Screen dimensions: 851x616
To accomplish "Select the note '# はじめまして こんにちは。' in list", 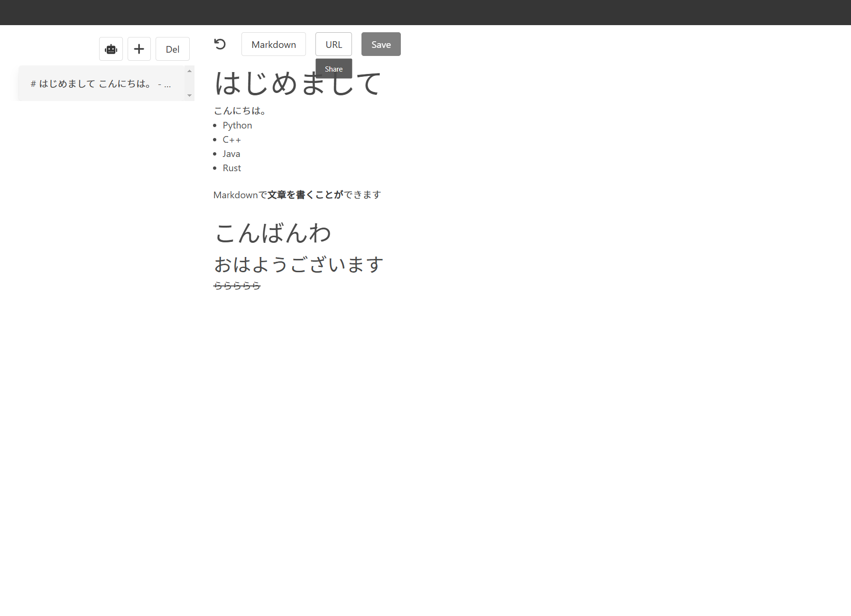I will 102,83.
